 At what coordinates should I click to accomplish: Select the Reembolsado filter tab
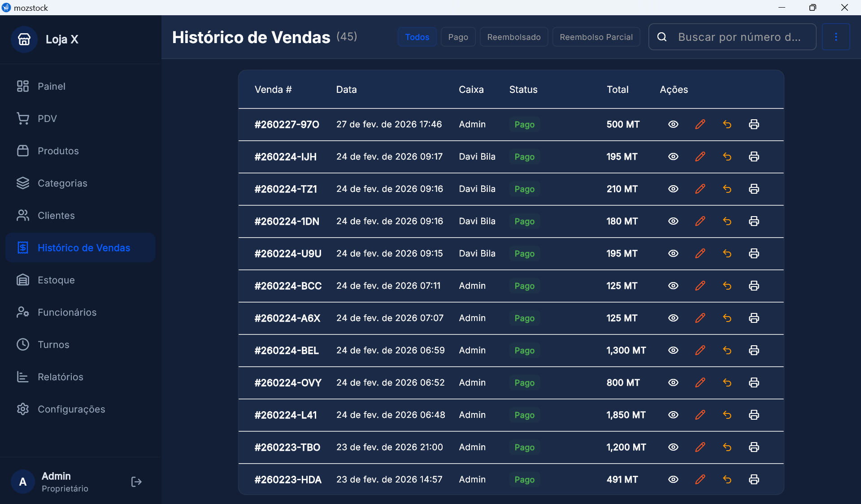[x=513, y=37]
